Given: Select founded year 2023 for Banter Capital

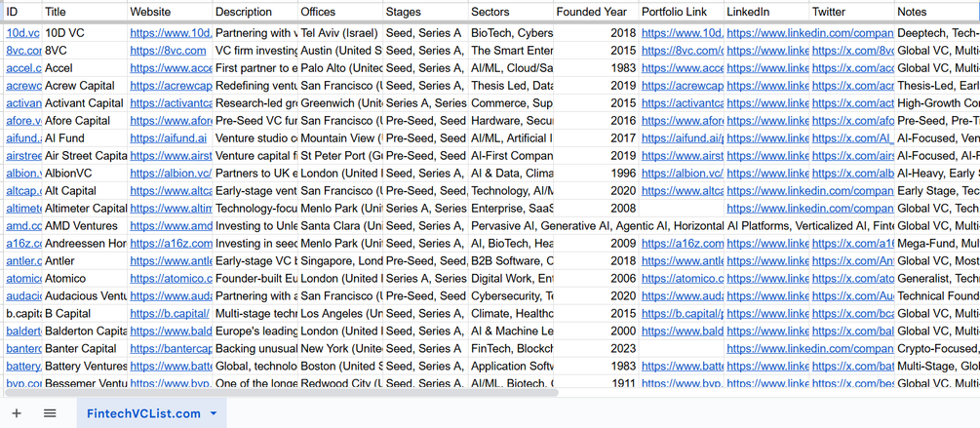Looking at the screenshot, I should [596, 348].
